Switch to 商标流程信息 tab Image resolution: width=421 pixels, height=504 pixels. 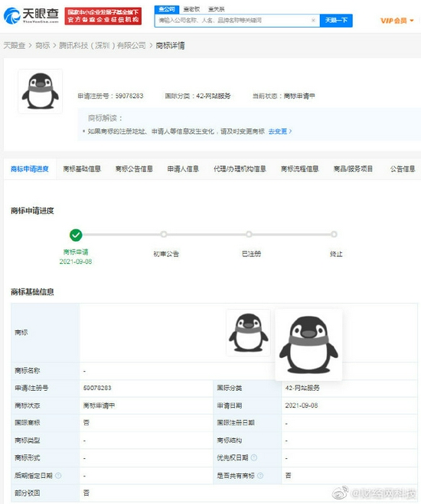300,169
